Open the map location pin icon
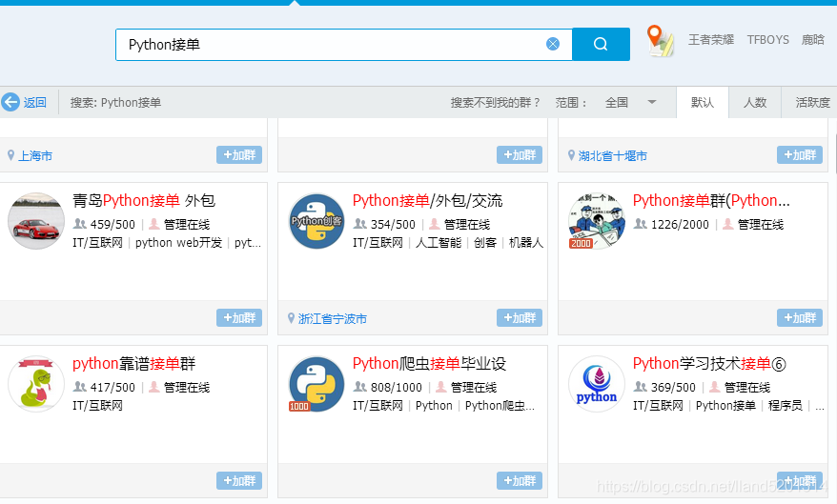This screenshot has width=837, height=504. 660,41
